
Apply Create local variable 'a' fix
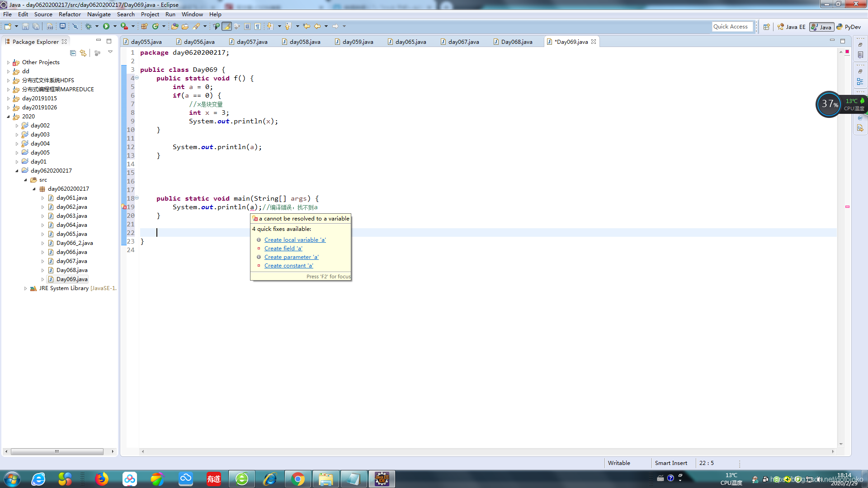(x=295, y=240)
